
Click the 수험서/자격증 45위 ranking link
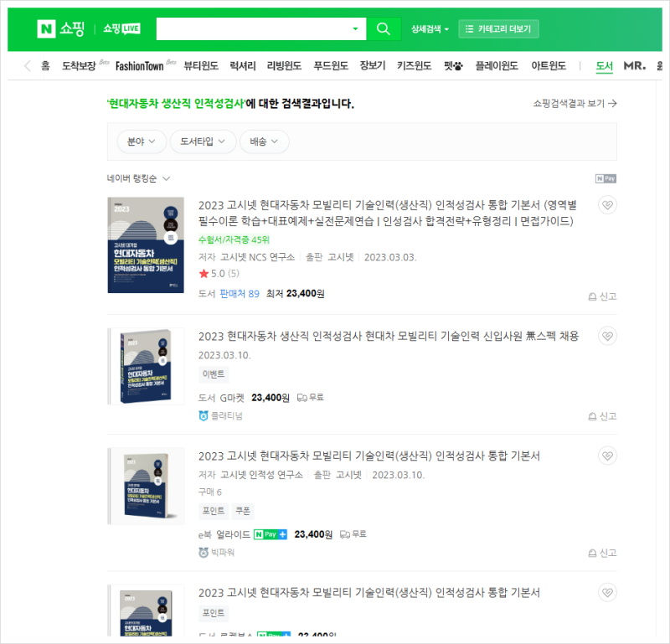pyautogui.click(x=234, y=240)
